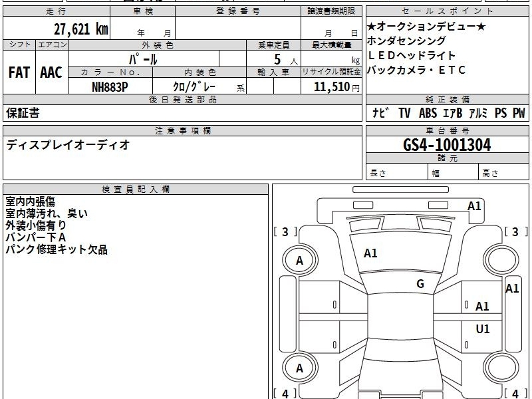Click the color number NH883P

click(110, 87)
